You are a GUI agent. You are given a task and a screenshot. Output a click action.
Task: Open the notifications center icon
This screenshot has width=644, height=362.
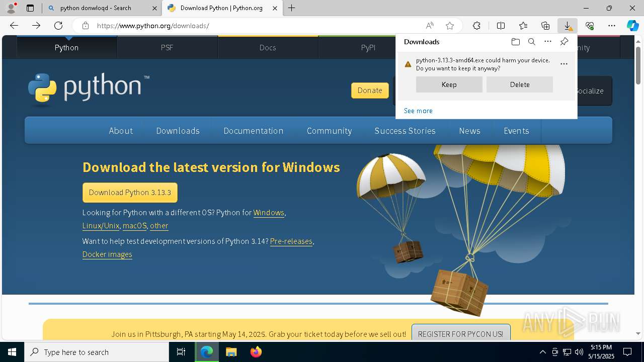click(x=627, y=352)
